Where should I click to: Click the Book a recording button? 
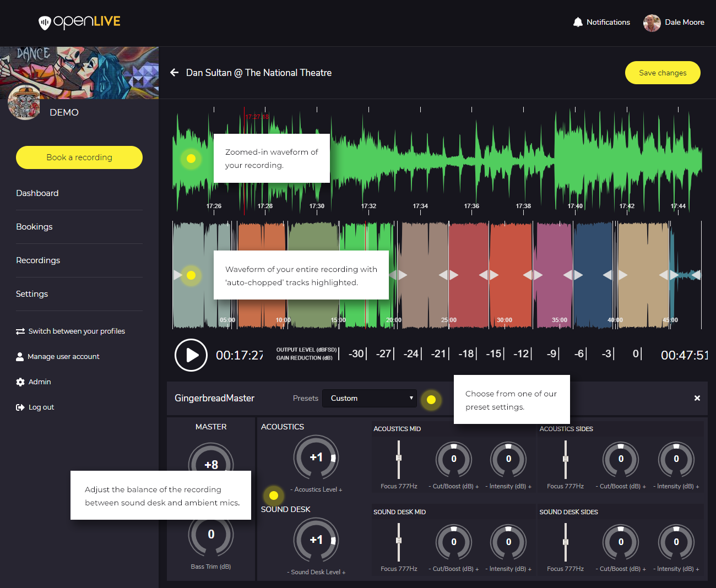pyautogui.click(x=79, y=157)
